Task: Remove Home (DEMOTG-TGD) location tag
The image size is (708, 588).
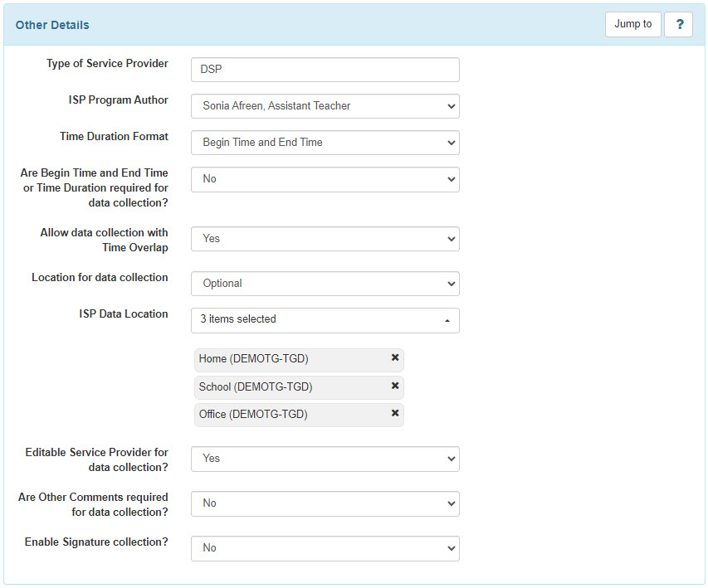Action: click(395, 357)
